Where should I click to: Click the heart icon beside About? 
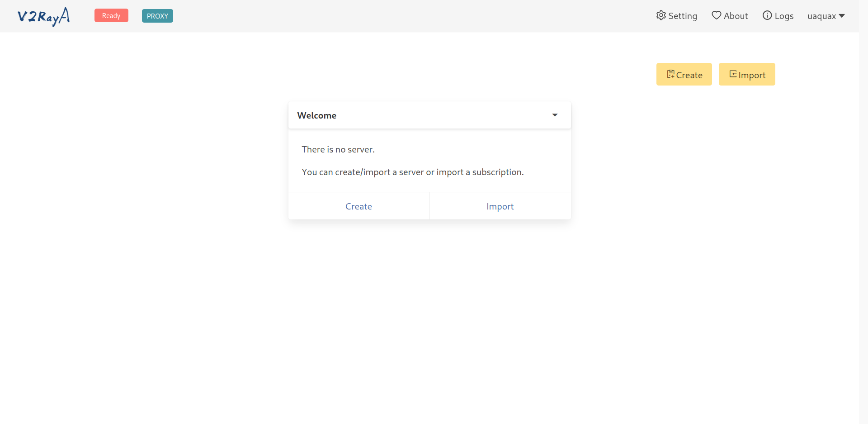tap(716, 15)
